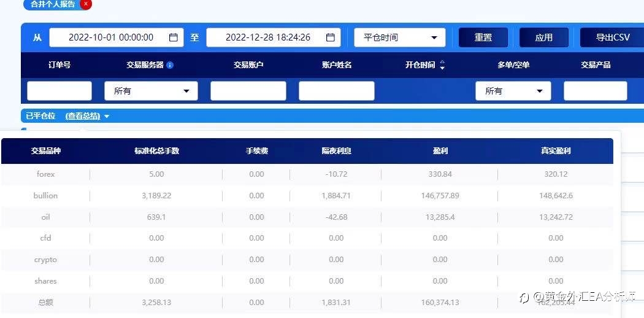Viewport: 644px width, 318px height.
Task: Sort by 开仓时间 arrows icon
Action: [442, 65]
